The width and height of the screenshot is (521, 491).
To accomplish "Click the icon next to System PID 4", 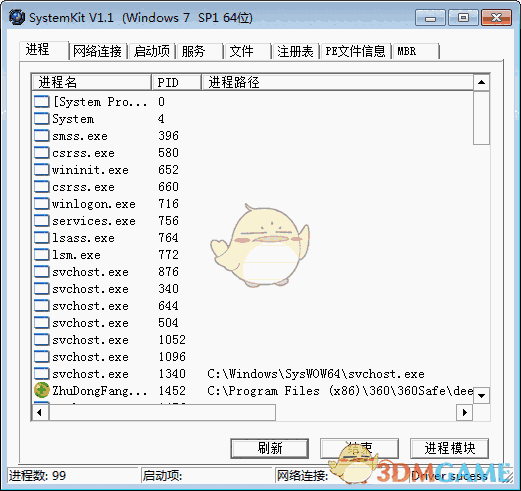I will (42, 119).
